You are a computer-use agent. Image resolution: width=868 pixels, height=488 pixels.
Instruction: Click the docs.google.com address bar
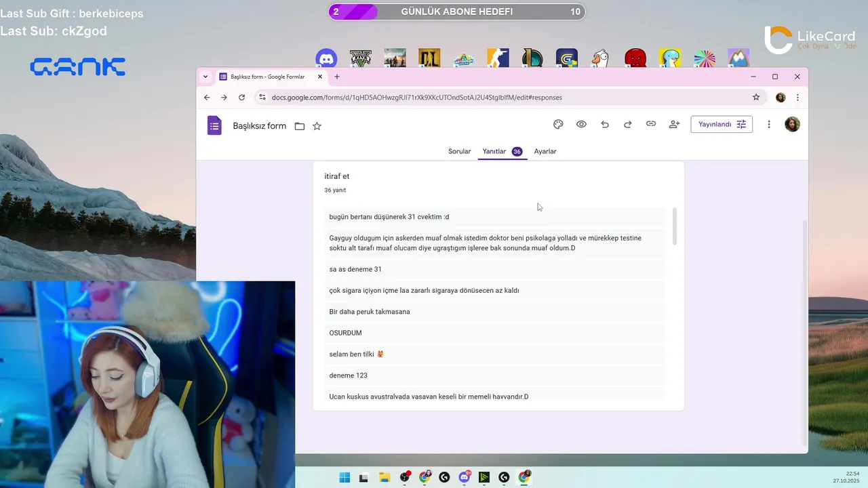click(509, 98)
